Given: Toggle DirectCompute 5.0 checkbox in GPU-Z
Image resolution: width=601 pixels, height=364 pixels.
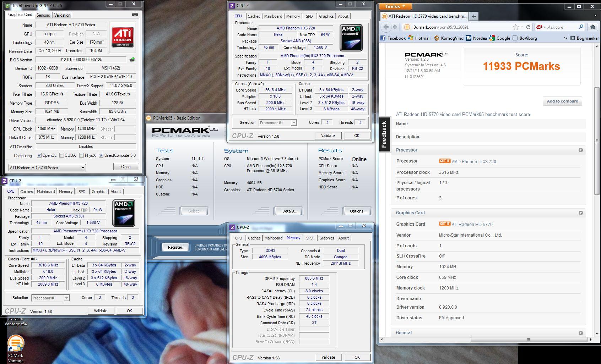Looking at the screenshot, I should tap(101, 155).
